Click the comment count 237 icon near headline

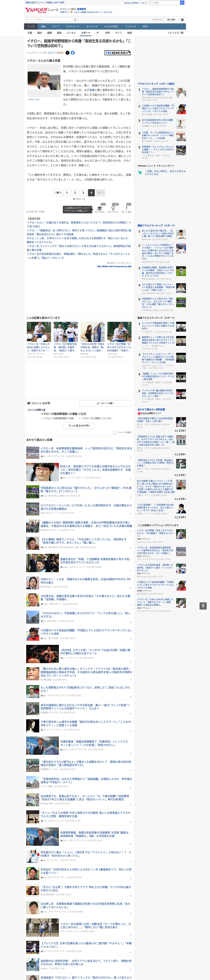52,53
